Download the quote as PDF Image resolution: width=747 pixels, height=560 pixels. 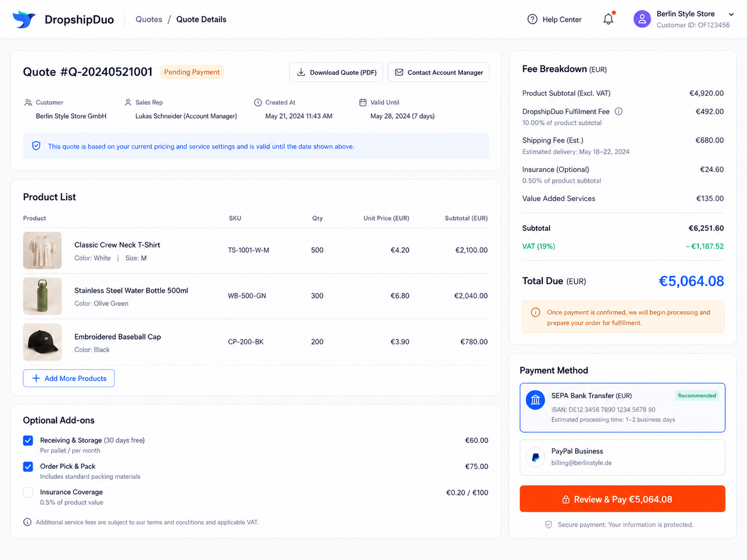336,72
